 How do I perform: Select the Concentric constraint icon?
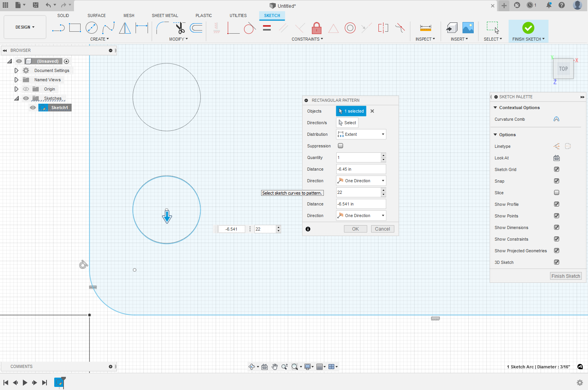(350, 28)
